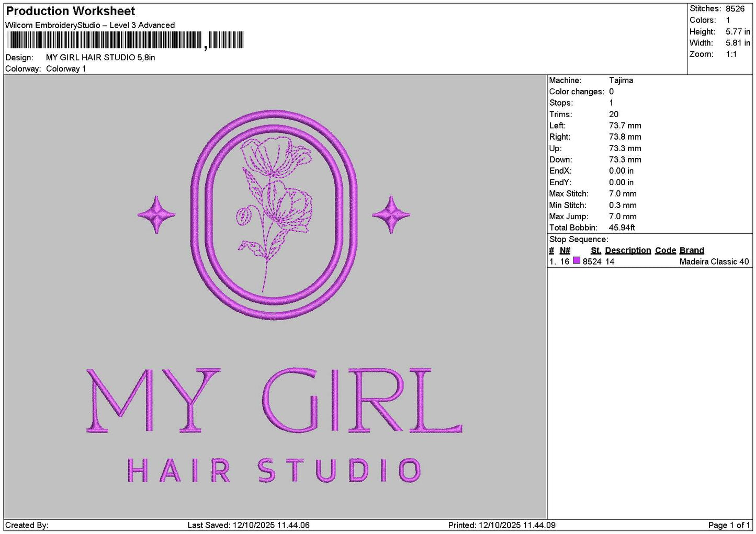Click the 'Stop Sequence:' heading
This screenshot has width=756, height=534.
point(579,240)
